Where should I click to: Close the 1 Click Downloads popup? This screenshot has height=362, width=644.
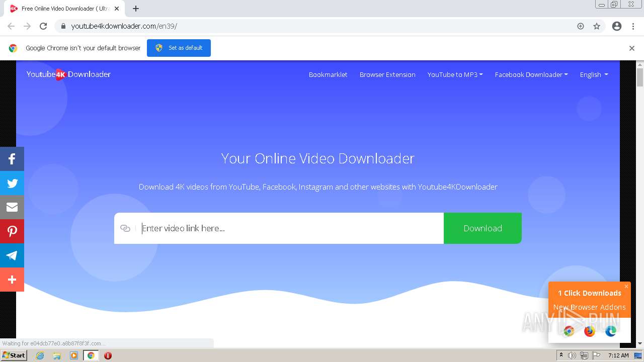click(x=626, y=286)
